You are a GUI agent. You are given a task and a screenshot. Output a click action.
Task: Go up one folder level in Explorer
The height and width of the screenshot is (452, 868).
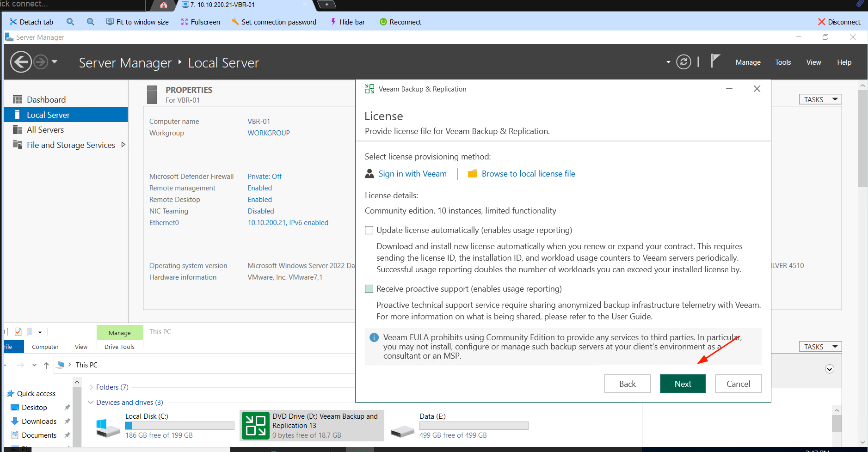[x=46, y=365]
